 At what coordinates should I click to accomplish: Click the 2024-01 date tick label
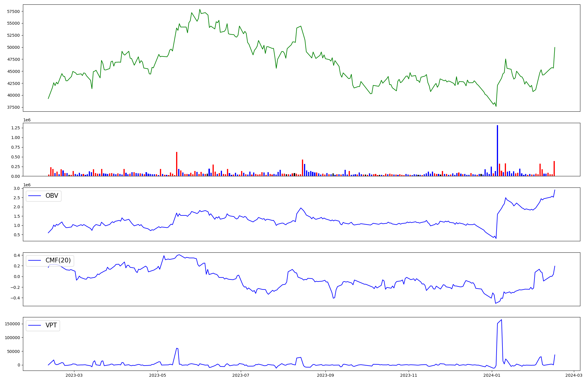click(492, 375)
